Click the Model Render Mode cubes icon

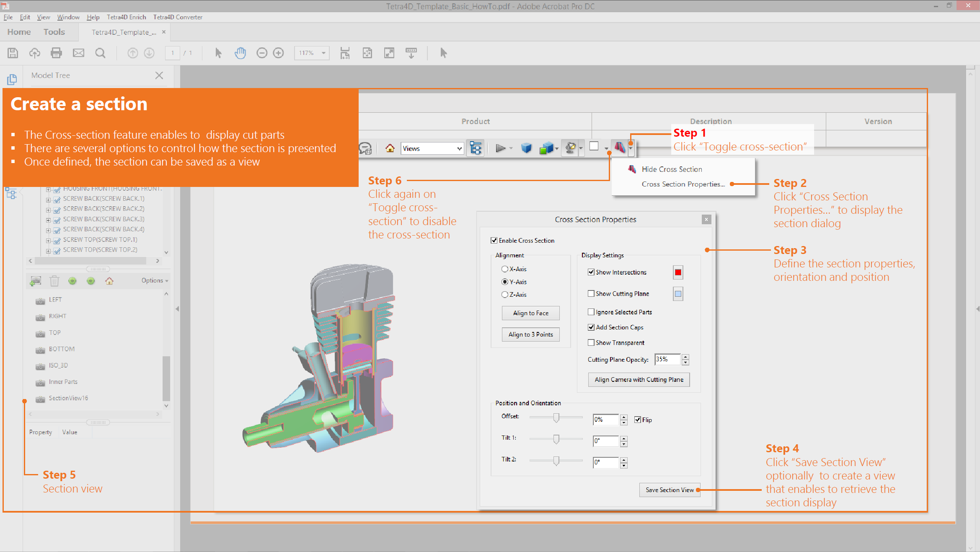click(x=546, y=148)
